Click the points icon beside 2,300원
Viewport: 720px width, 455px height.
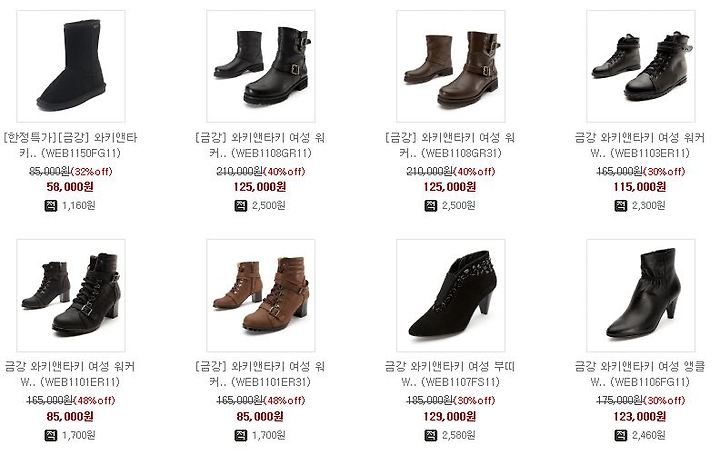coord(621,205)
